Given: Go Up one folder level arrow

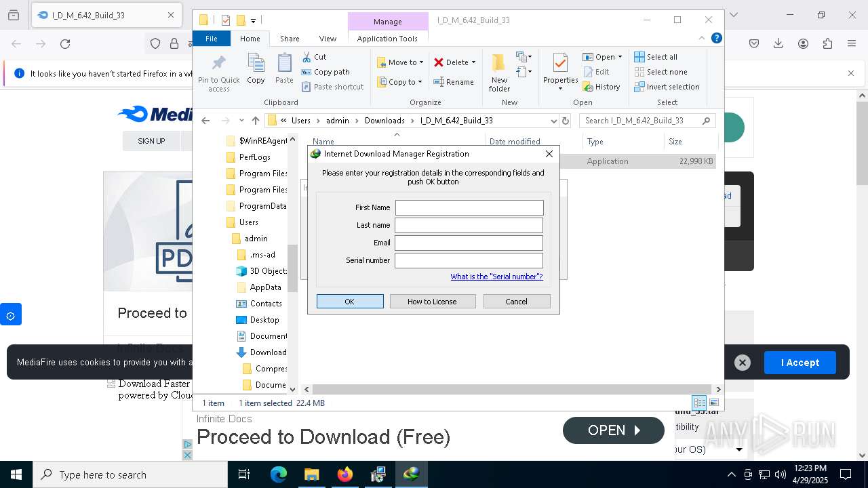Looking at the screenshot, I should 255,121.
